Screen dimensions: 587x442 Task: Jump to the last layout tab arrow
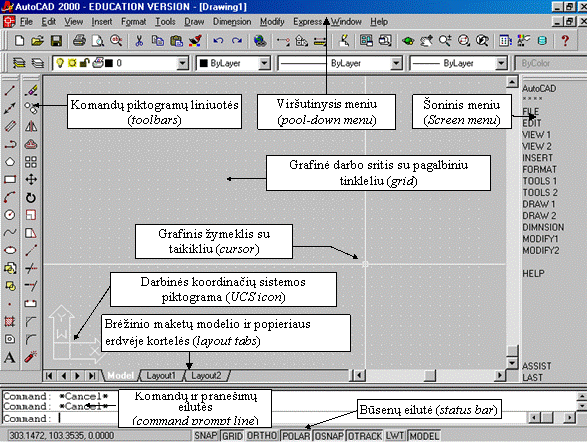click(92, 375)
